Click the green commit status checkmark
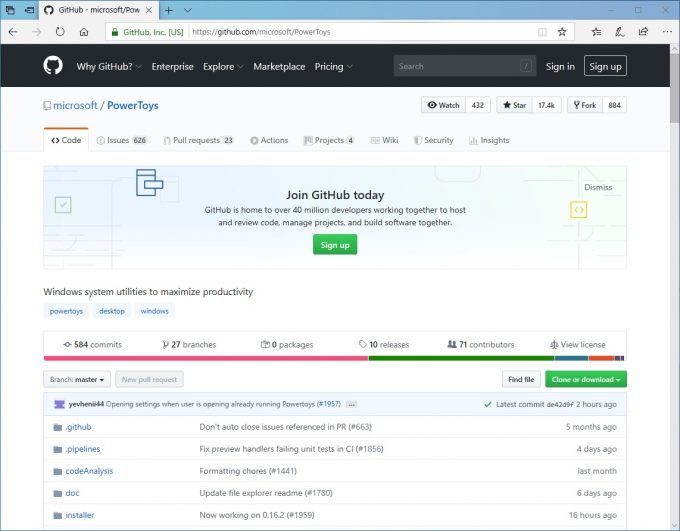The width and height of the screenshot is (680, 531). click(x=488, y=404)
